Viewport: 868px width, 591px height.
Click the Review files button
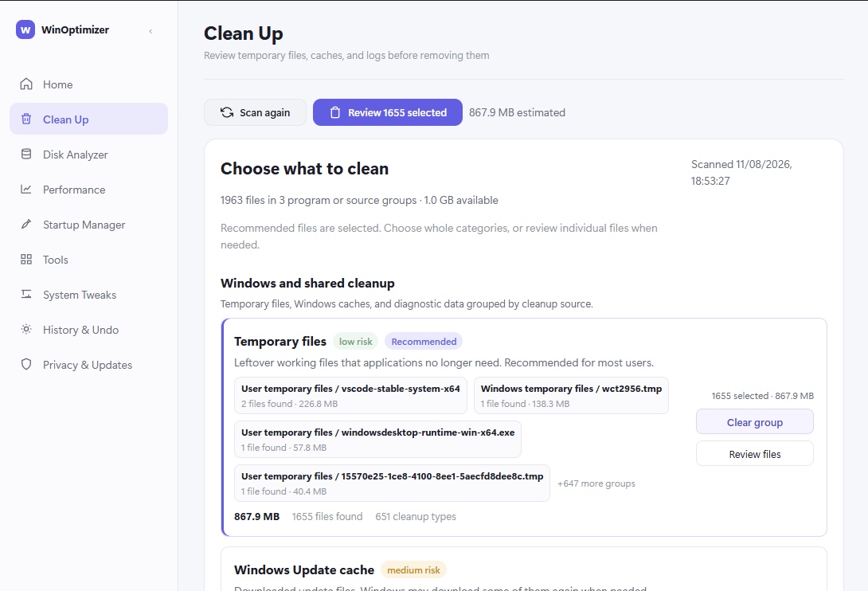pos(754,454)
